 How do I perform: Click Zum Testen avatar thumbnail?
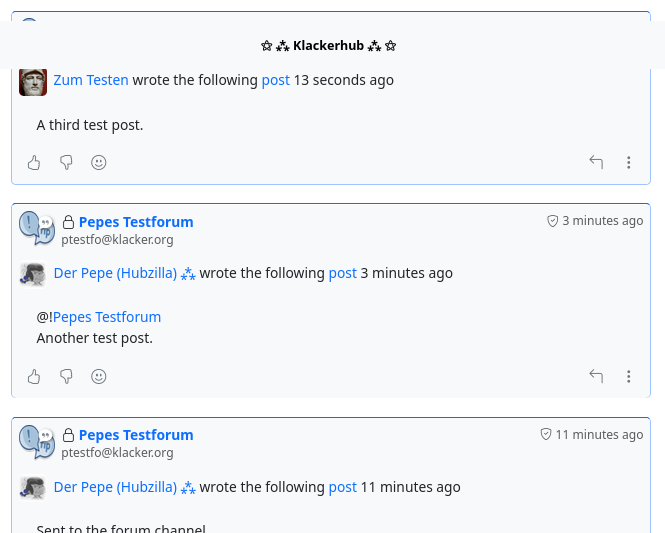click(33, 81)
